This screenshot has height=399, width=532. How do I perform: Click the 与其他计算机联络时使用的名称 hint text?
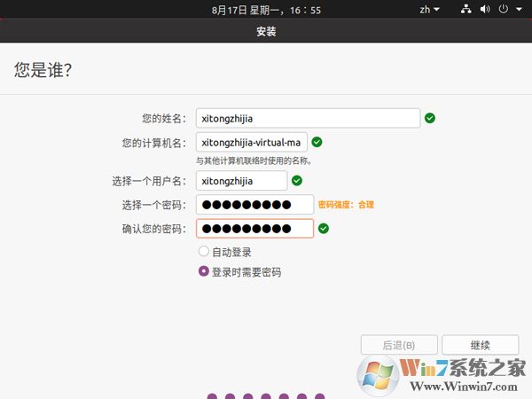(x=254, y=160)
